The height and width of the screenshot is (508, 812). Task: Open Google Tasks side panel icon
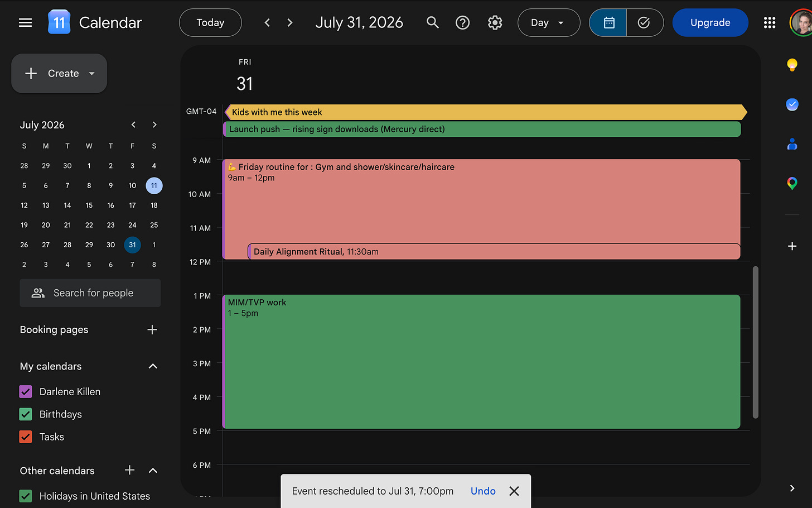[x=792, y=104]
